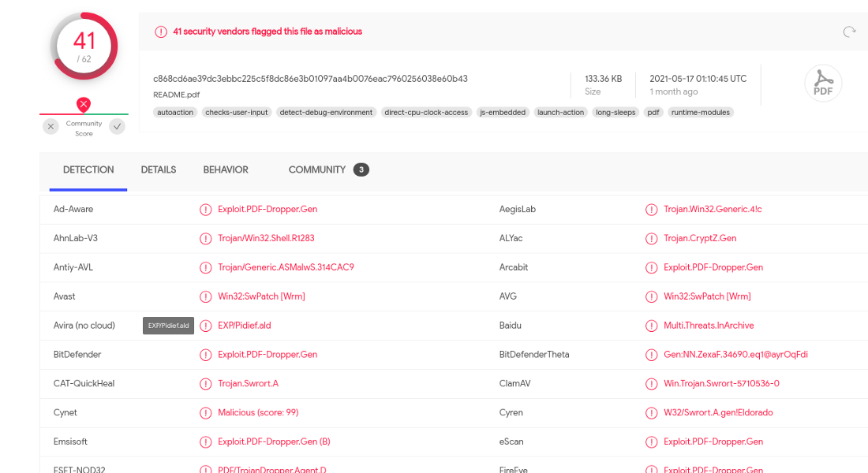Click the PDF file type icon
This screenshot has width=868, height=473.
[x=823, y=84]
